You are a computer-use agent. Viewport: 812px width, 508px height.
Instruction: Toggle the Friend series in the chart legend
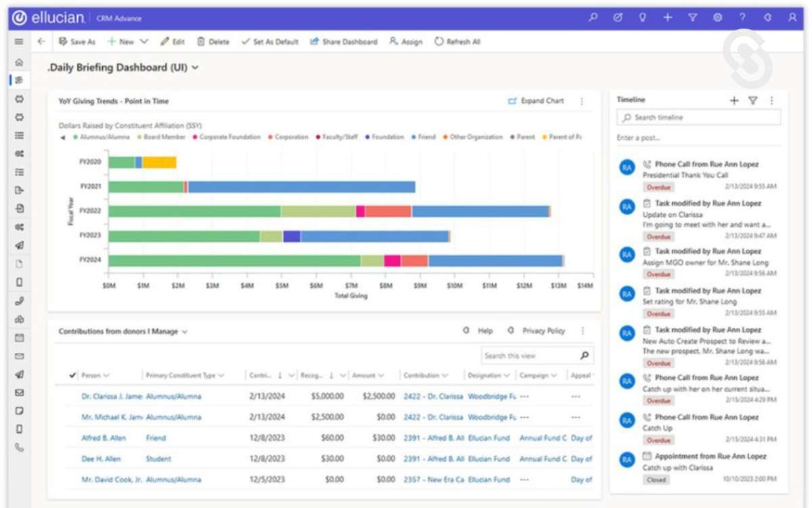(x=426, y=136)
